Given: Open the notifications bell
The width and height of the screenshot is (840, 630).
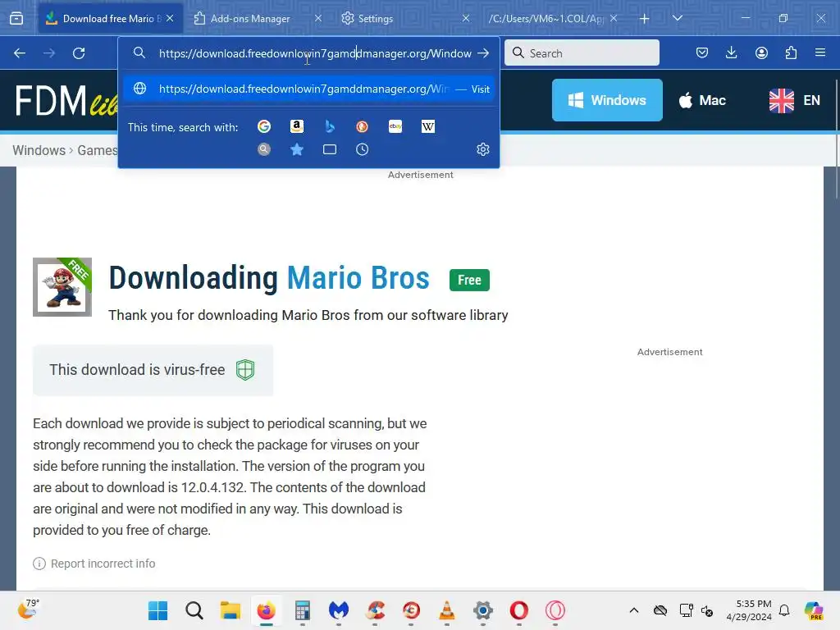Looking at the screenshot, I should coord(784,610).
